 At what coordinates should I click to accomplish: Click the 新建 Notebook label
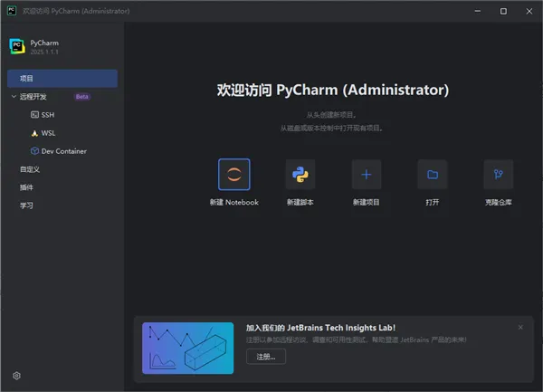(x=234, y=202)
